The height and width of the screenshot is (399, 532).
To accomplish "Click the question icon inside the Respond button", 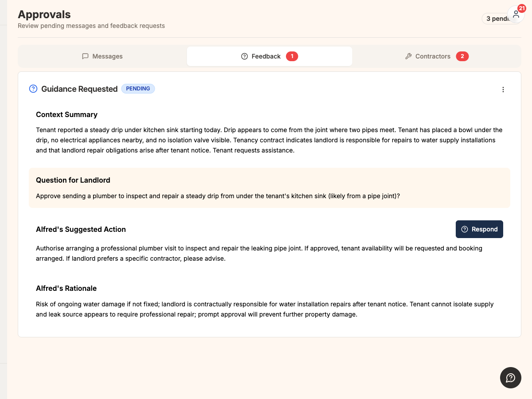I will (x=464, y=229).
